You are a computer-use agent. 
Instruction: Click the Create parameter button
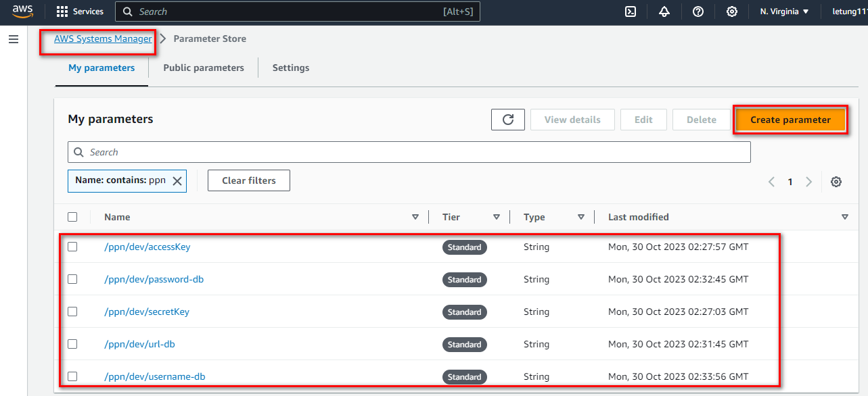(790, 120)
